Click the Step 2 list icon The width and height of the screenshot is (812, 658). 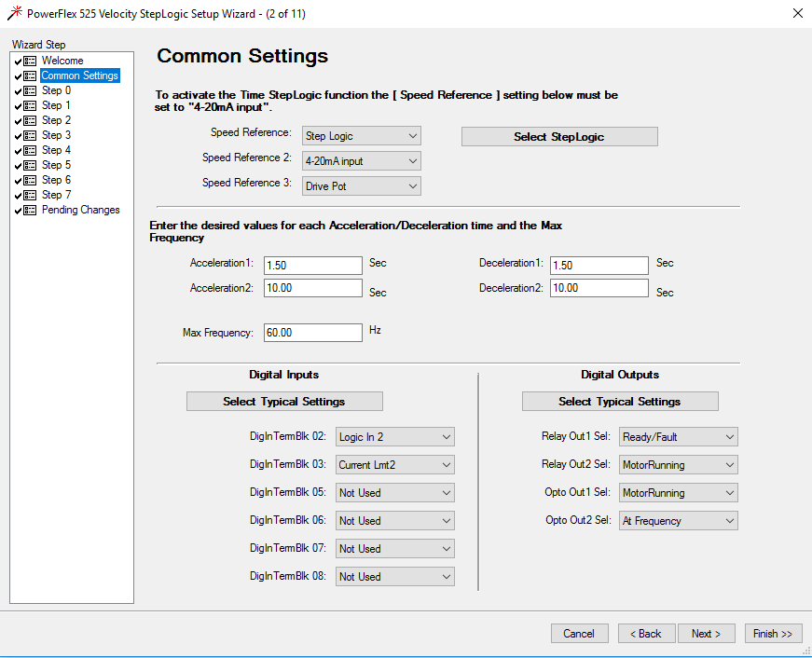(30, 120)
